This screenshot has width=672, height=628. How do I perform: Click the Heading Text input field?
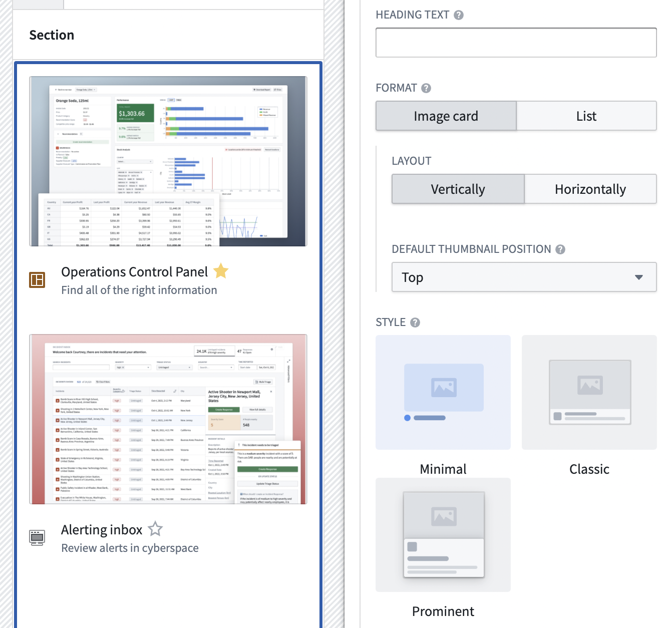pyautogui.click(x=516, y=43)
